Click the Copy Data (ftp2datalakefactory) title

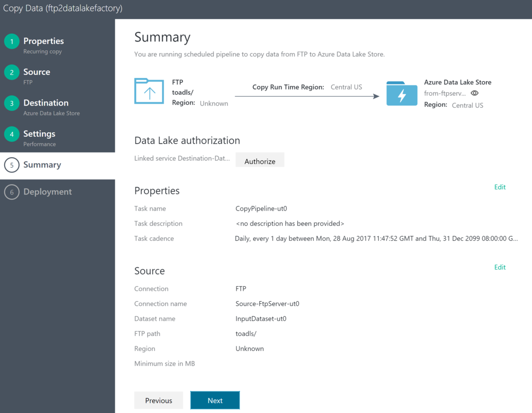tap(63, 8)
